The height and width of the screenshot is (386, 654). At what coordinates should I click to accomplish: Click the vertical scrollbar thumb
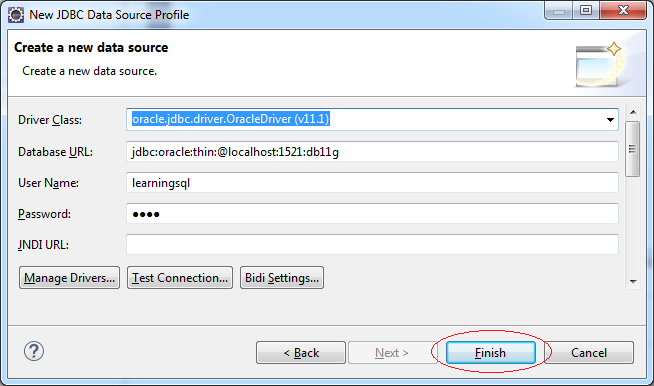point(633,149)
